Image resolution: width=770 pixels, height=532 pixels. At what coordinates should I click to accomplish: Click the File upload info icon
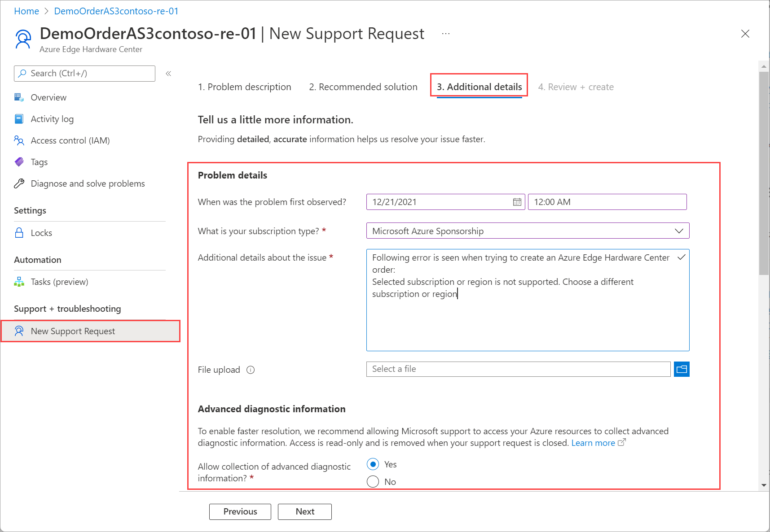251,370
